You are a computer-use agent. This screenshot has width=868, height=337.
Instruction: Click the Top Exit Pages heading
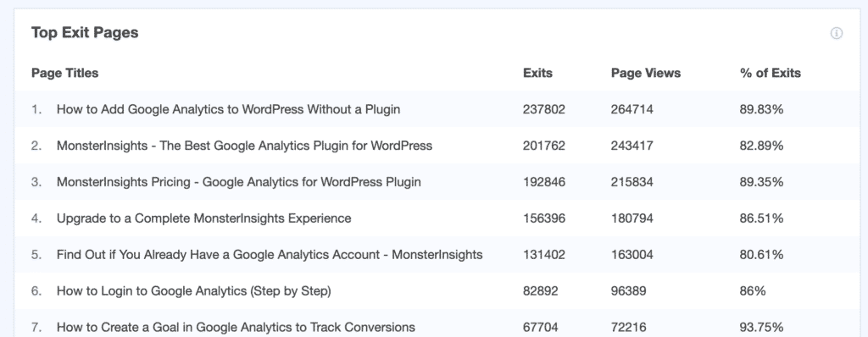coord(85,33)
